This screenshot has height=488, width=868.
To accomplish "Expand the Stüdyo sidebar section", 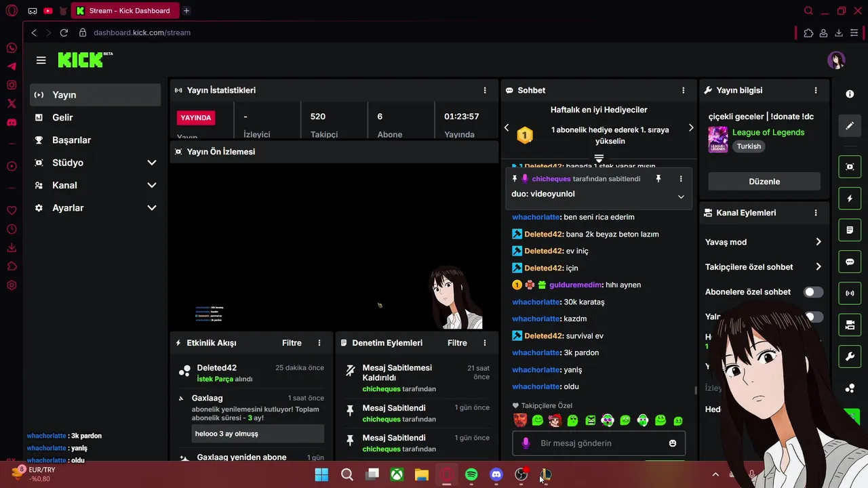I will (x=152, y=163).
